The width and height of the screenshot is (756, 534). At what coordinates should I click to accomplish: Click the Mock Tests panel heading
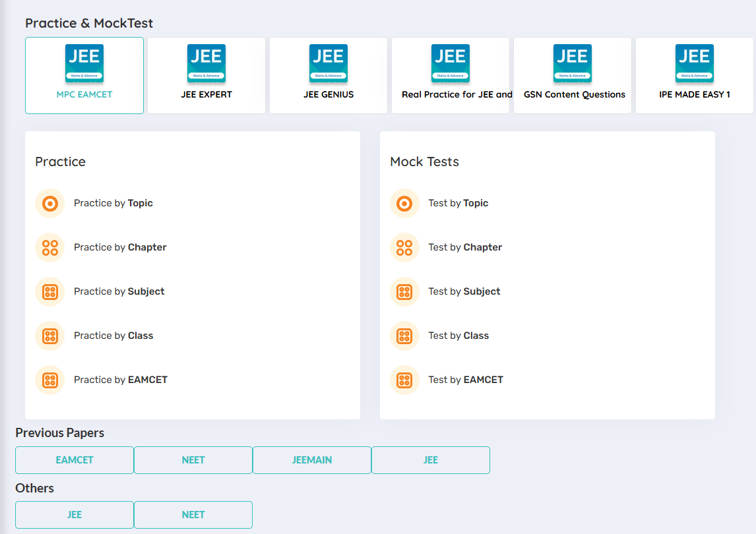tap(425, 162)
